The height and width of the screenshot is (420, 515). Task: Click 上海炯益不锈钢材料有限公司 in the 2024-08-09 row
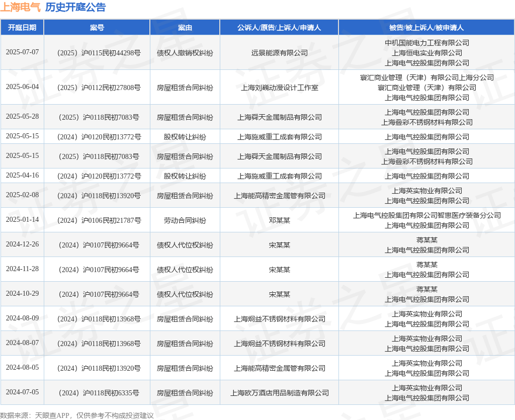[280, 319]
